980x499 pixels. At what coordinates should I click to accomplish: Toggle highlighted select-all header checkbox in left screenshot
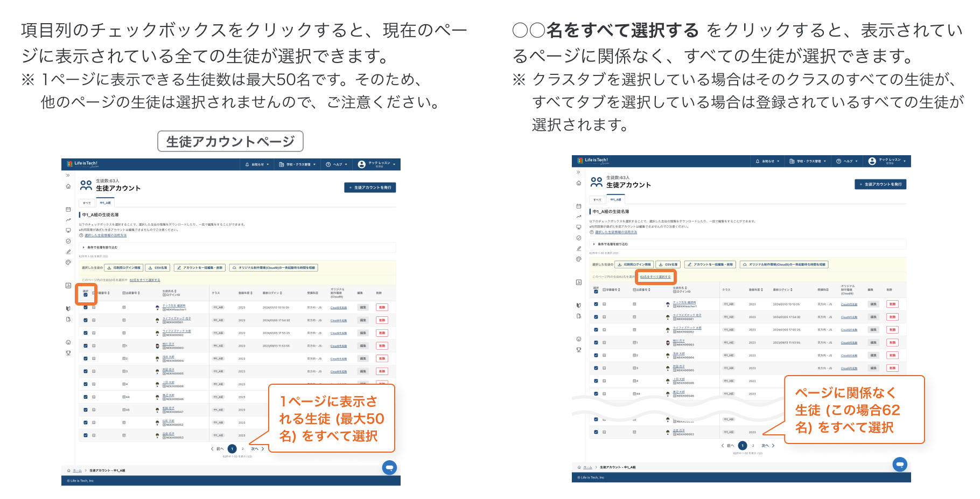pos(86,295)
